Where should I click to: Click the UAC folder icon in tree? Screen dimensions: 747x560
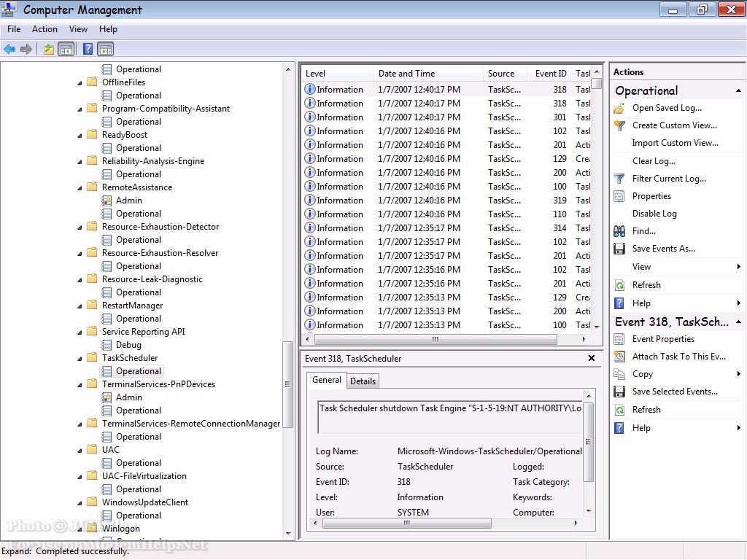93,449
